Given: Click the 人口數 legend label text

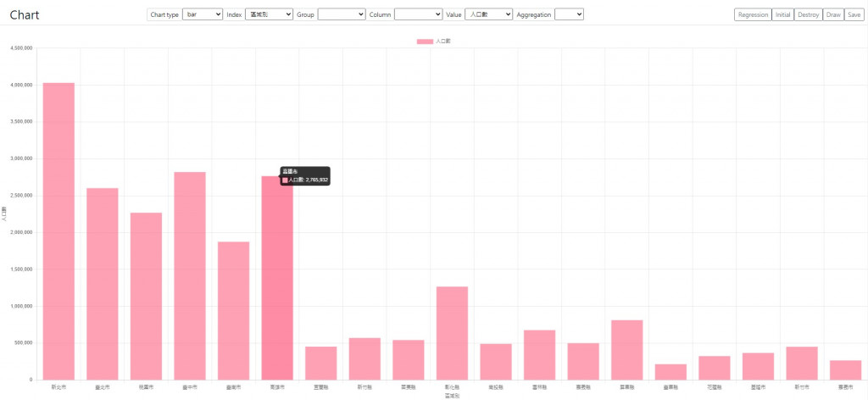Looking at the screenshot, I should click(x=443, y=42).
